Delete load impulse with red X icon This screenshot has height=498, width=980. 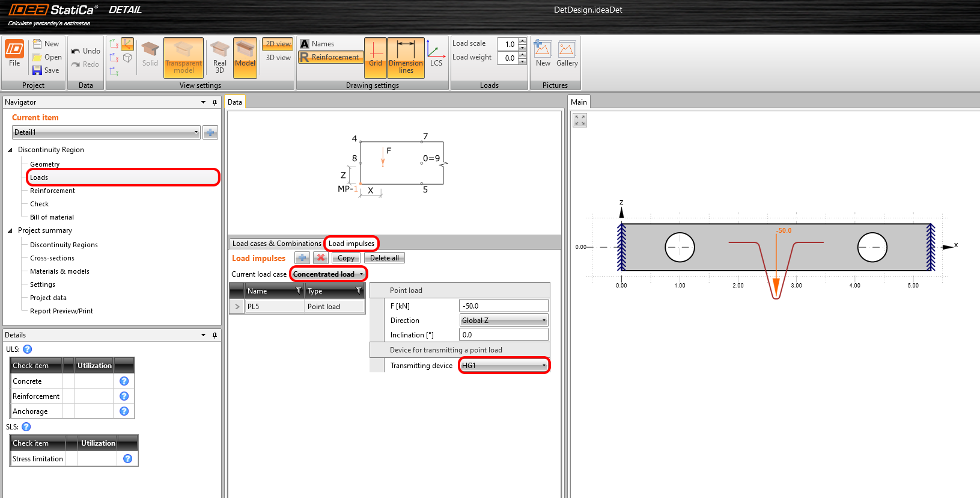coord(321,258)
